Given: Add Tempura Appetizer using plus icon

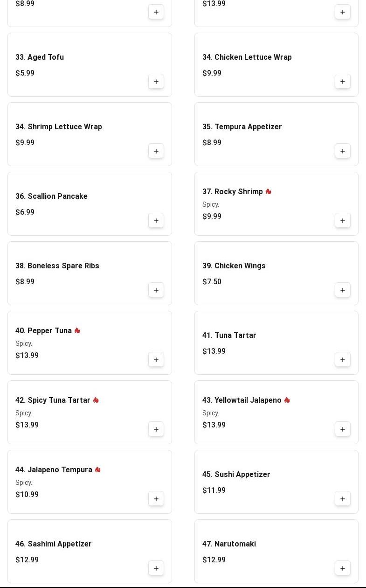Looking at the screenshot, I should coord(343,151).
